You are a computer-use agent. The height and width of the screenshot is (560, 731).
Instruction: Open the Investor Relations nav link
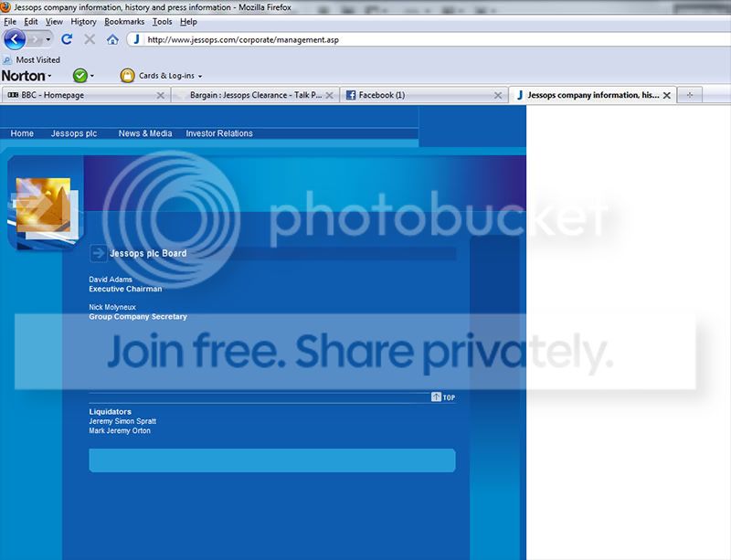point(219,133)
